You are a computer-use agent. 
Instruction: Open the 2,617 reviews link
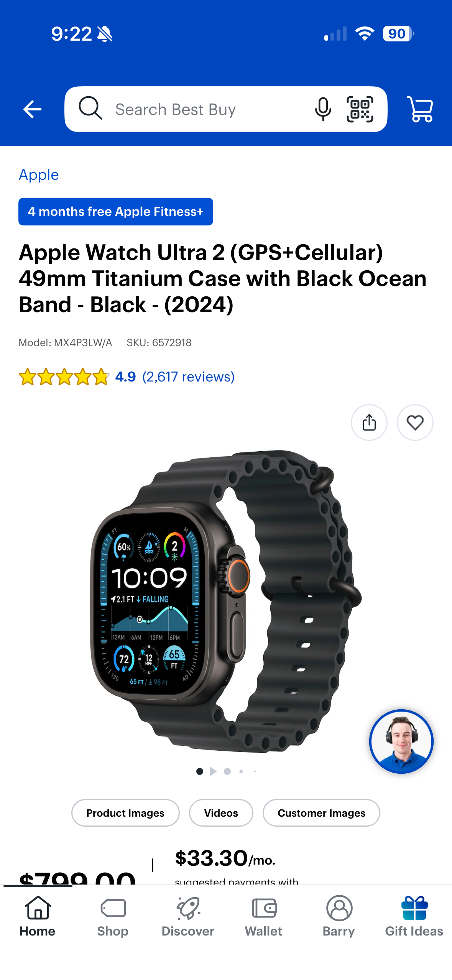coord(188,377)
